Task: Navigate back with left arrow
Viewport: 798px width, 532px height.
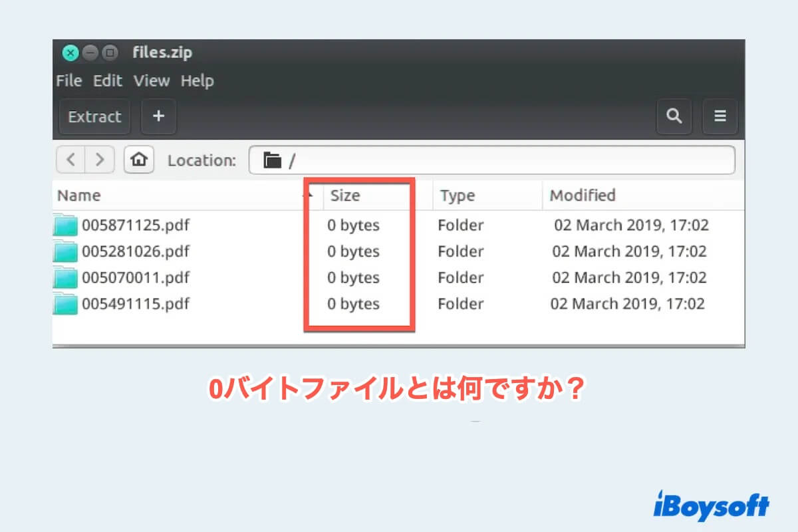Action: [71, 160]
